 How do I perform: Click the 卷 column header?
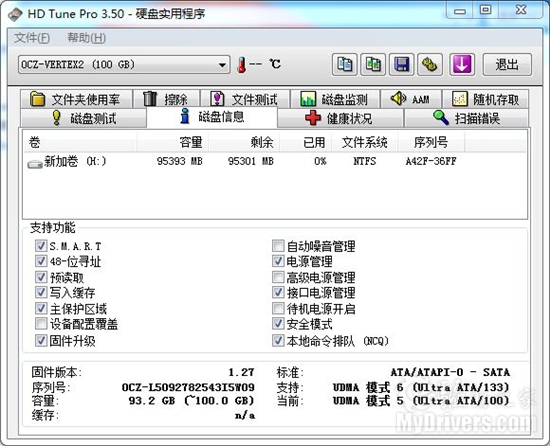(x=80, y=142)
